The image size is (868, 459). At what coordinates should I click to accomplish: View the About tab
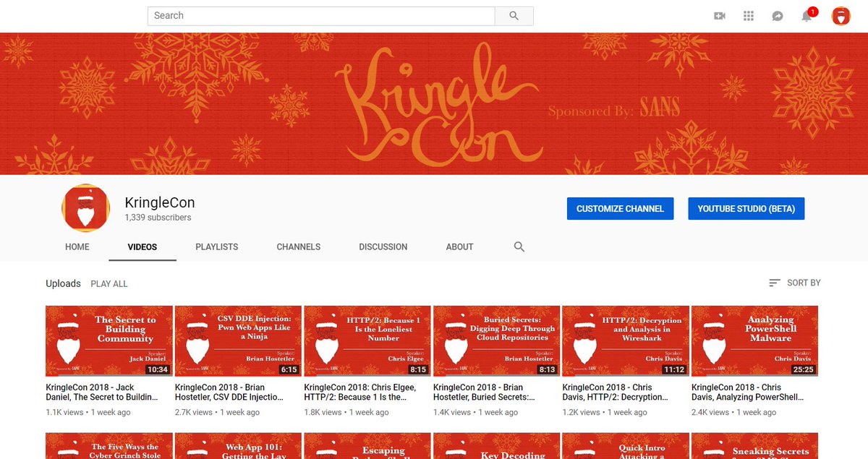459,246
